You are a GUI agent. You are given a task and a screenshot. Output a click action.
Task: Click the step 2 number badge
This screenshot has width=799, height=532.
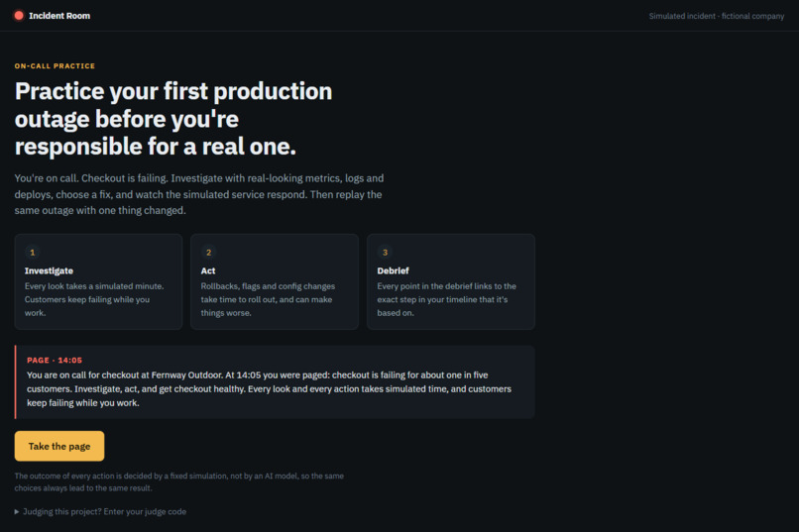pyautogui.click(x=208, y=252)
